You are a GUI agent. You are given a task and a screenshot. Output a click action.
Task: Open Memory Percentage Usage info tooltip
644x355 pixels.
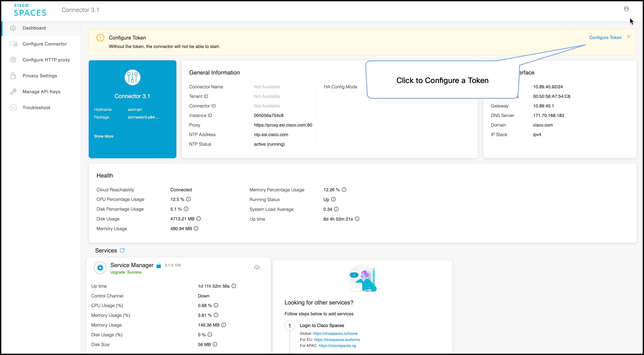[x=344, y=190]
